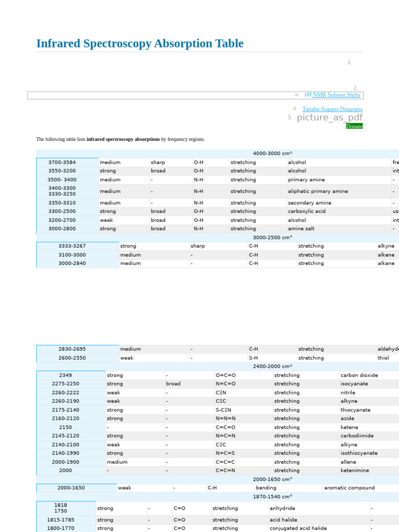Open the Tanabe-Sugano Diagrams link

[332, 109]
